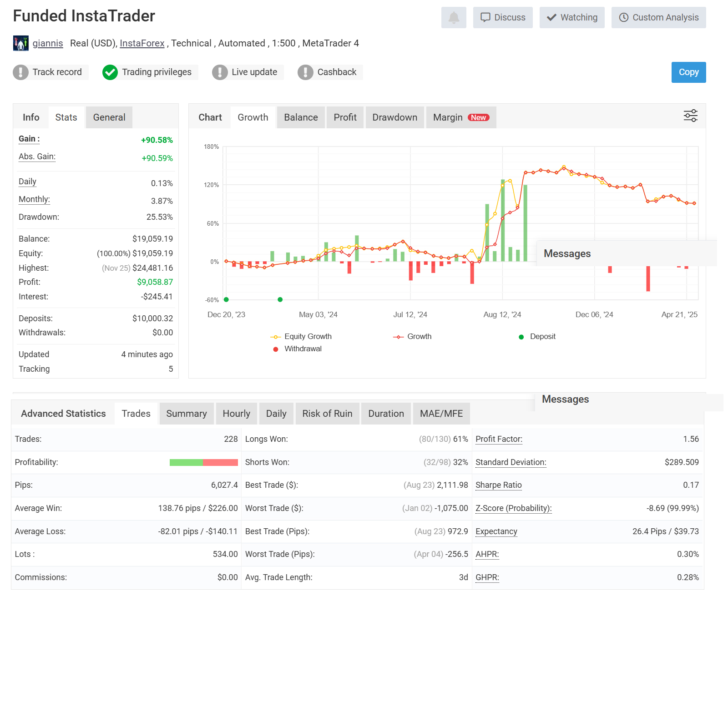Expand the lower Messages panel
This screenshot has width=728, height=728.
(565, 399)
